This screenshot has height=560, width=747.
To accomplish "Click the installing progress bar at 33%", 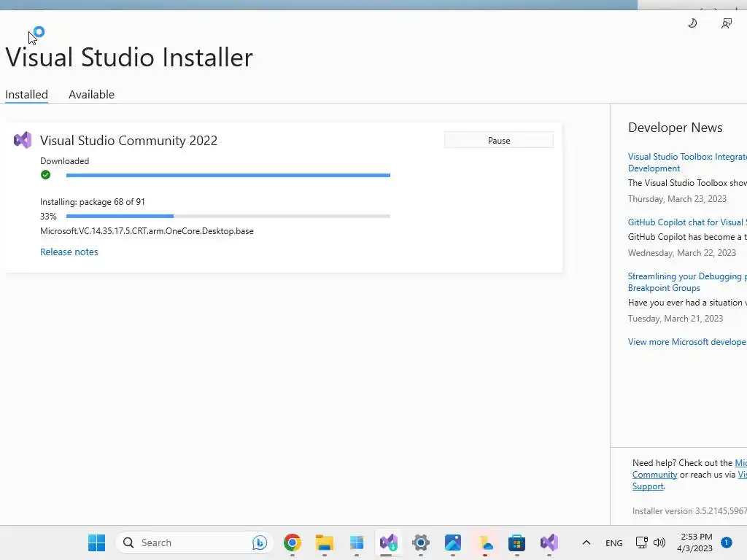I will pyautogui.click(x=228, y=216).
